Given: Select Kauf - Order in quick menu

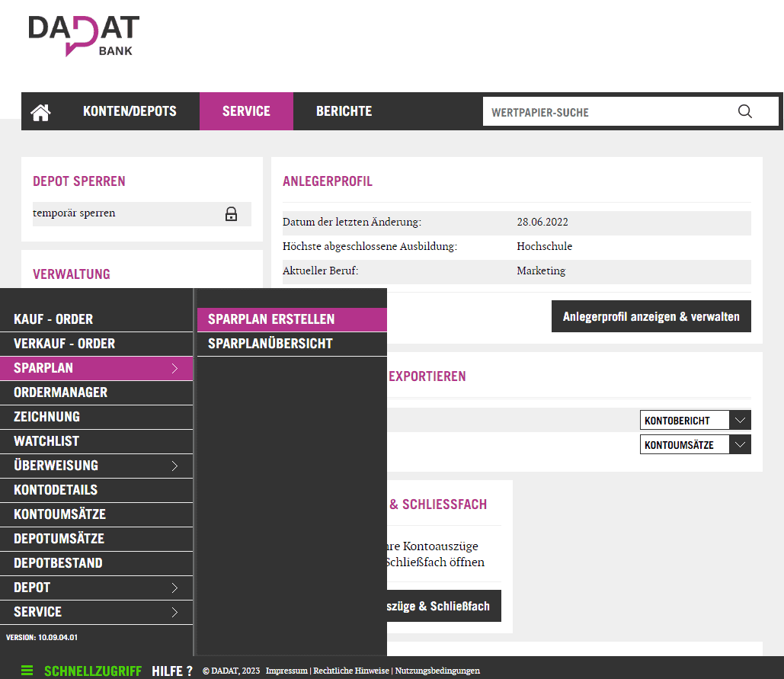Looking at the screenshot, I should click(x=53, y=319).
